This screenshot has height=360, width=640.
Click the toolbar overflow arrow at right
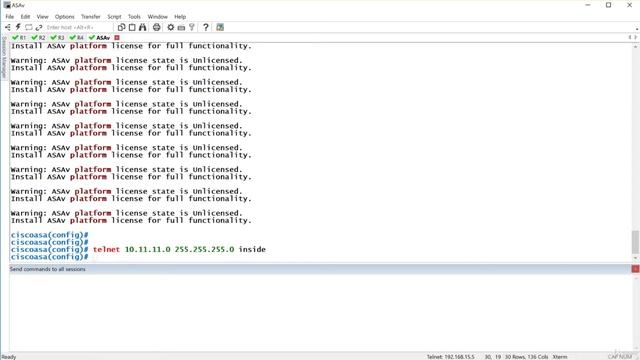pyautogui.click(x=637, y=29)
